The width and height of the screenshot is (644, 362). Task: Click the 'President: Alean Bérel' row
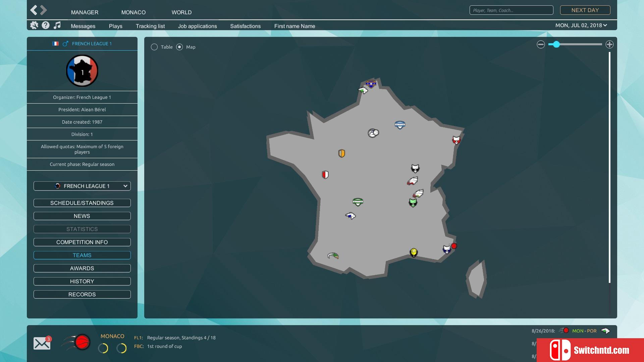82,110
